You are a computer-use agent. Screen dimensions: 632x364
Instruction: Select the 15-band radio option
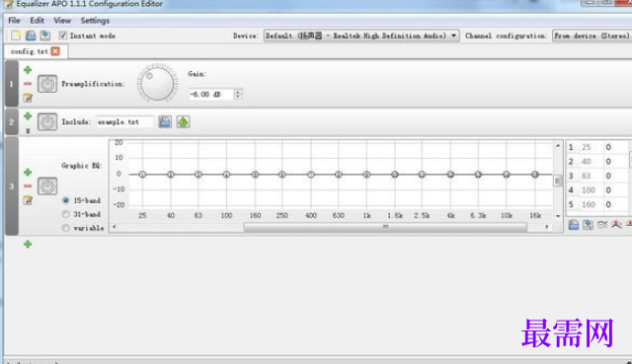(x=66, y=200)
